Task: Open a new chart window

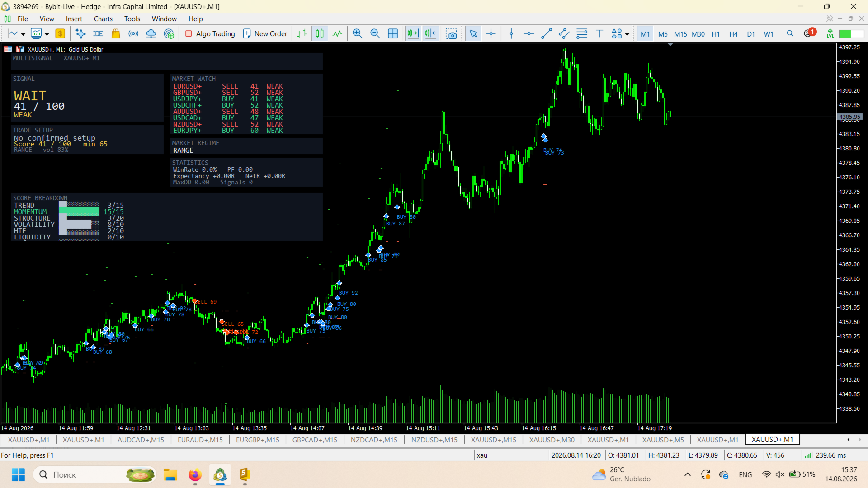Action: click(x=13, y=33)
